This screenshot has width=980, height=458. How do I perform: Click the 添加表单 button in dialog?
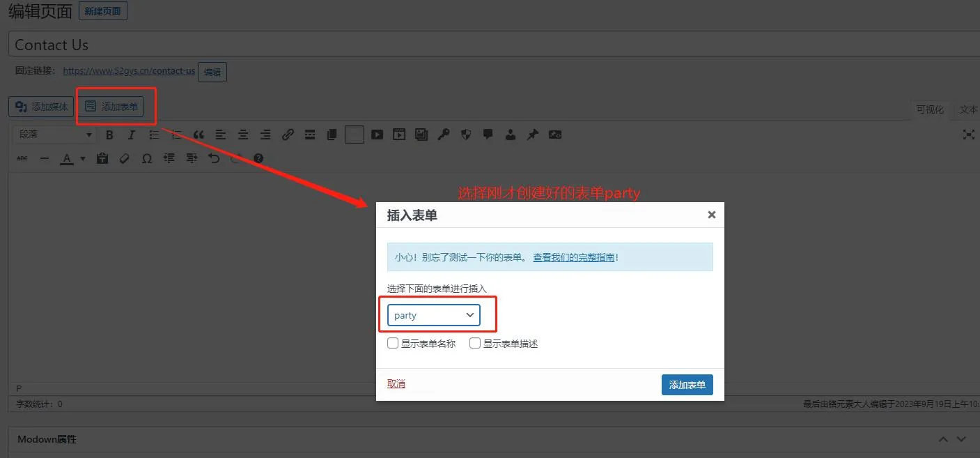(x=687, y=385)
